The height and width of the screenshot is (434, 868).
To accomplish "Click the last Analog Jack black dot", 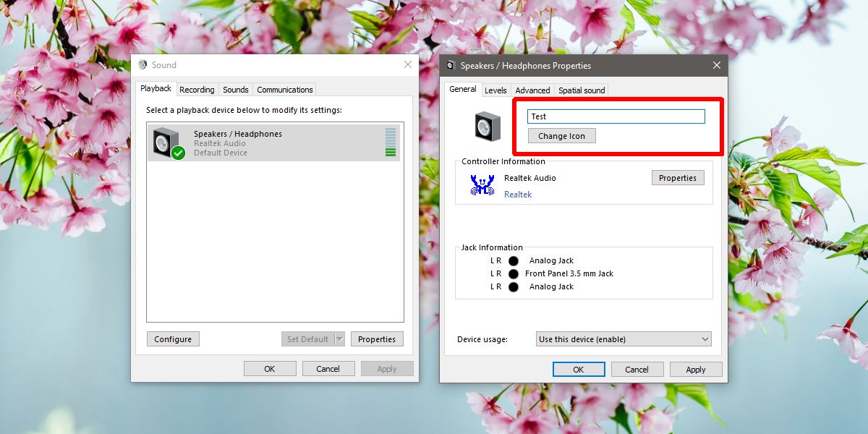I will (513, 286).
